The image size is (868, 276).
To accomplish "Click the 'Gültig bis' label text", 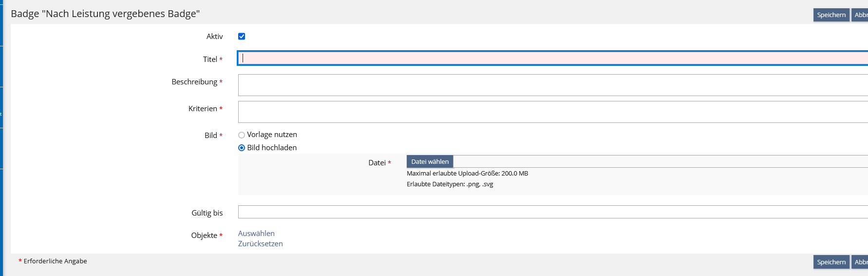I will tap(207, 213).
